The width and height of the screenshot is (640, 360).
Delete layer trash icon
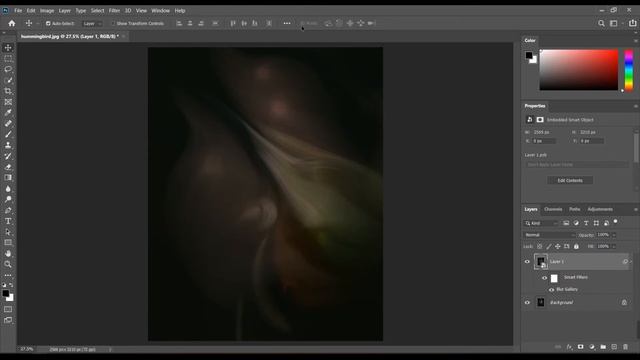coord(625,347)
